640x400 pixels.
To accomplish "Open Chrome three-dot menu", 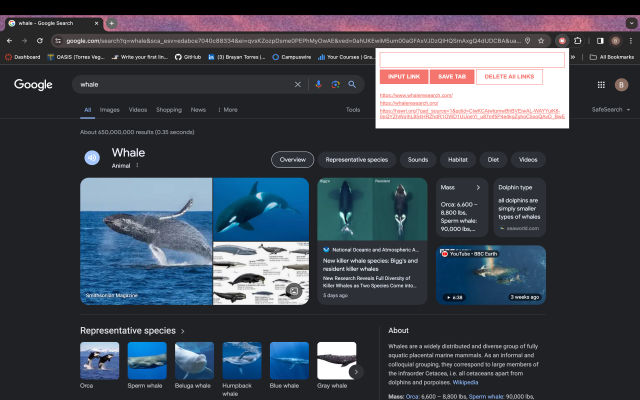I will pos(631,41).
